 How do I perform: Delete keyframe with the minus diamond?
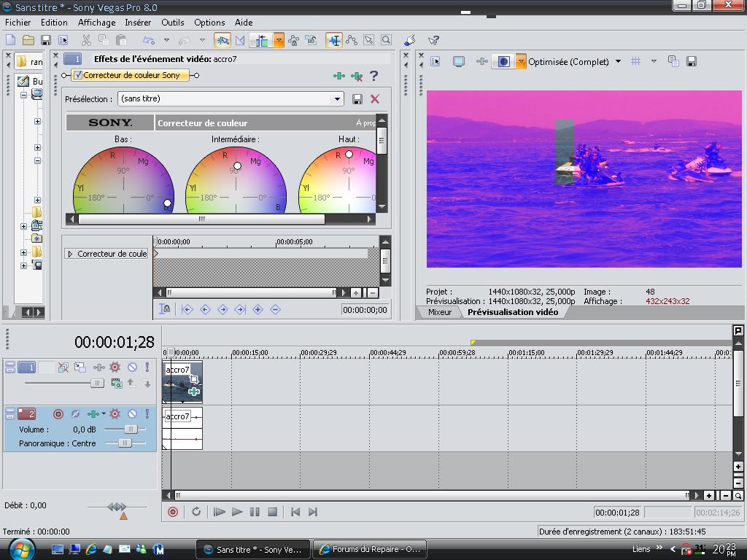(x=275, y=309)
